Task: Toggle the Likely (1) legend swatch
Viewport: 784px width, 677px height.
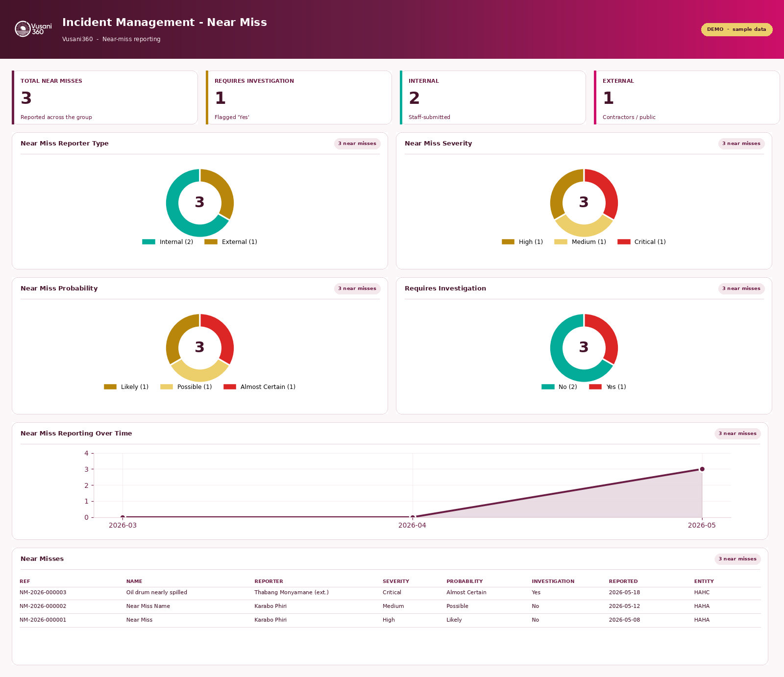Action: [110, 387]
